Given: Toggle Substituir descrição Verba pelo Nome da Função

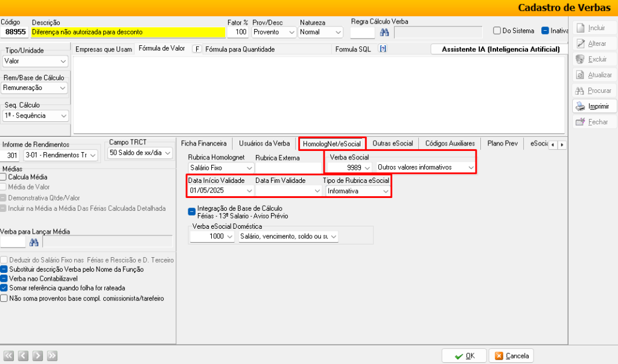Looking at the screenshot, I should pyautogui.click(x=4, y=269).
